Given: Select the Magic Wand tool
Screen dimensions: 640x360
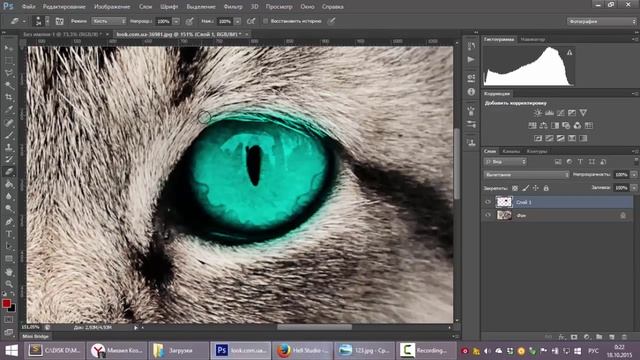Looking at the screenshot, I should point(9,85).
